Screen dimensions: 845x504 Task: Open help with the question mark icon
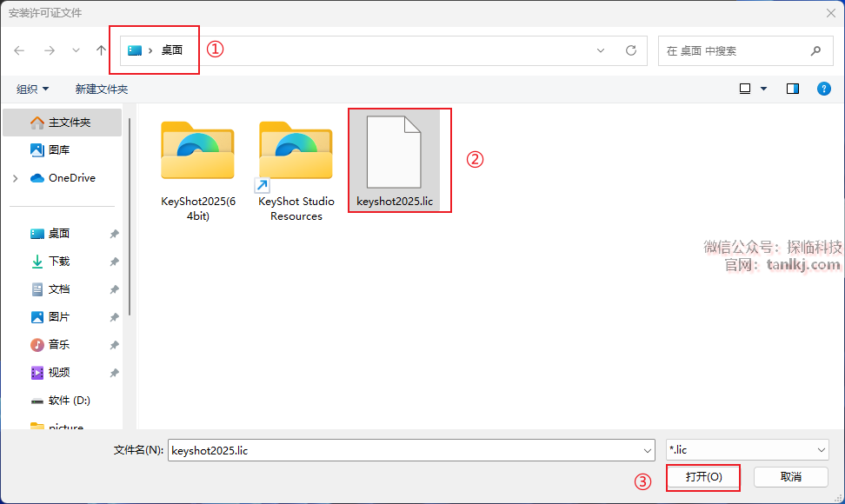824,89
